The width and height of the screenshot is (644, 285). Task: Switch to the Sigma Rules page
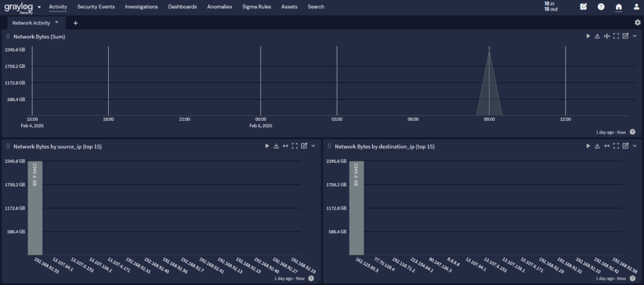coord(257,7)
